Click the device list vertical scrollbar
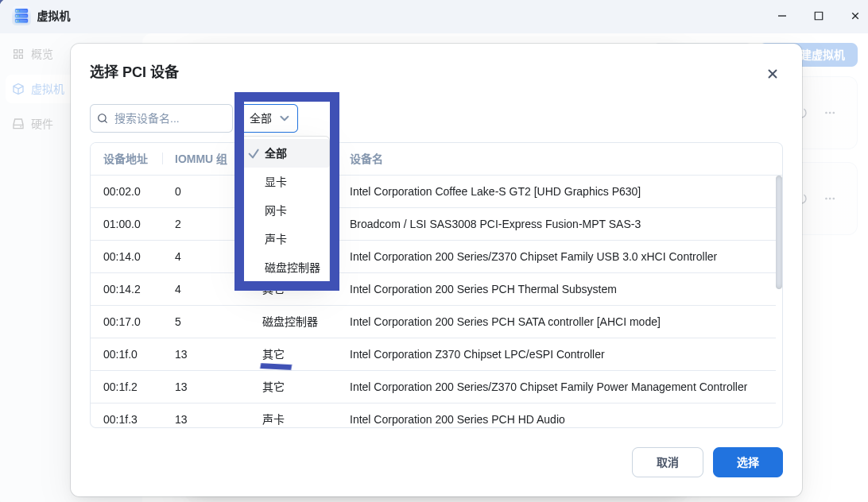The width and height of the screenshot is (868, 502). 778,232
